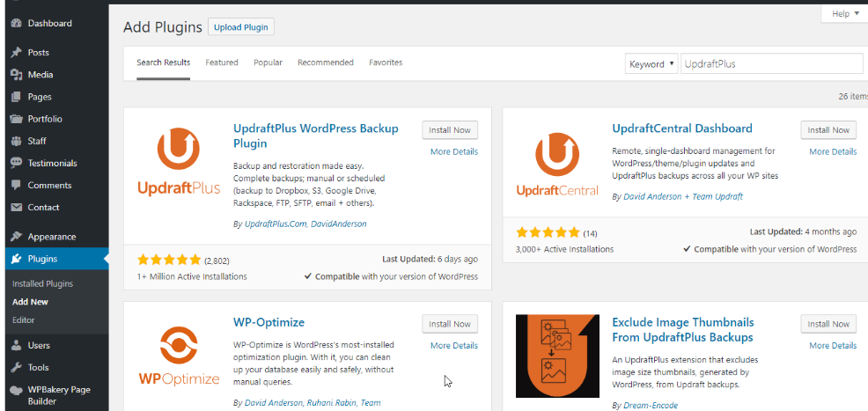This screenshot has height=411, width=868.
Task: Click the WP-Optimize plugin logo
Action: click(178, 356)
